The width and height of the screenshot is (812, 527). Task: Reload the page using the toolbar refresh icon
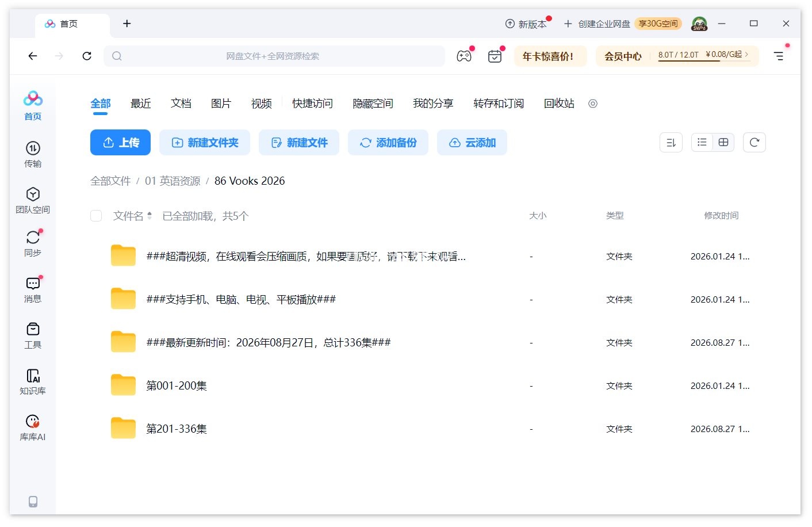[87, 56]
